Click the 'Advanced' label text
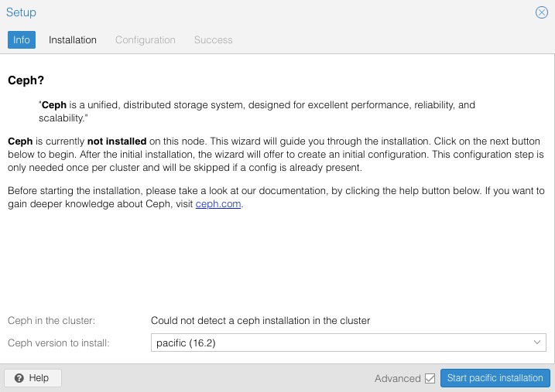 pos(398,378)
